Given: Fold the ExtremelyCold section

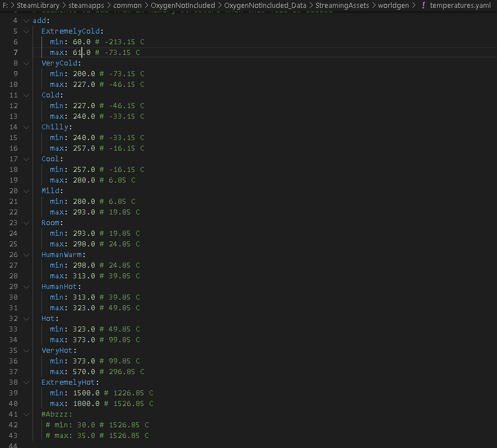Looking at the screenshot, I should [26, 31].
